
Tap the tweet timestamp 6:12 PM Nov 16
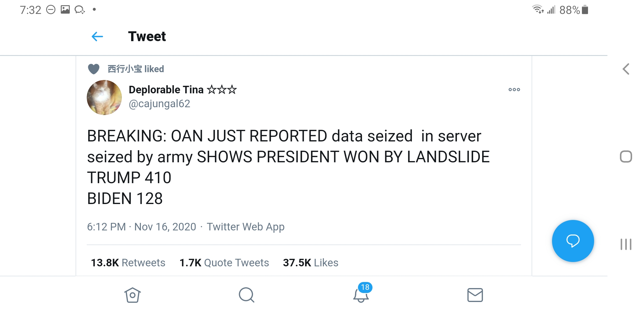142,227
